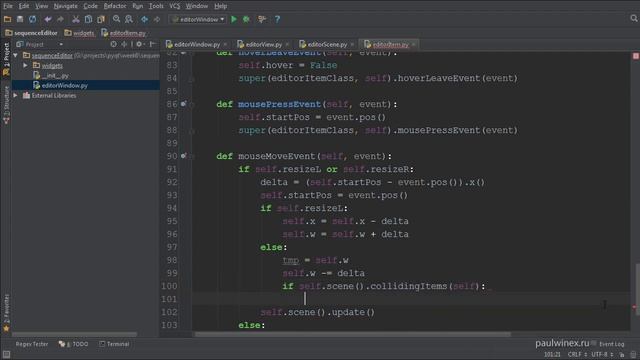Fold the mouseMoveEvent method at line 90
The height and width of the screenshot is (360, 640).
[x=191, y=156]
